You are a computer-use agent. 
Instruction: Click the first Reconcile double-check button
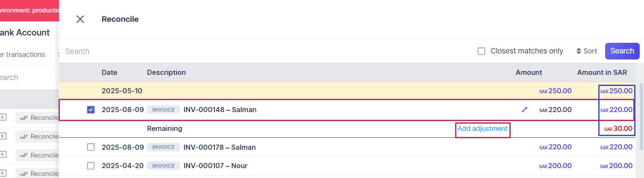point(38,118)
